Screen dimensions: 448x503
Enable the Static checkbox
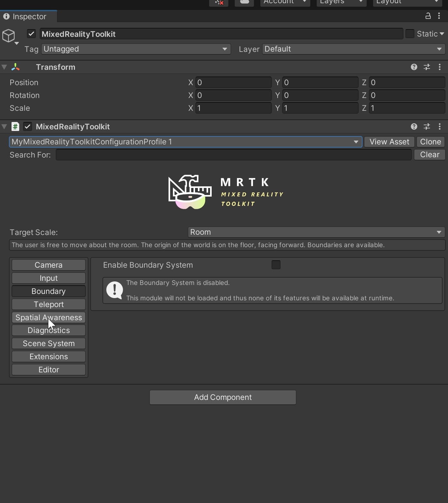pos(410,34)
